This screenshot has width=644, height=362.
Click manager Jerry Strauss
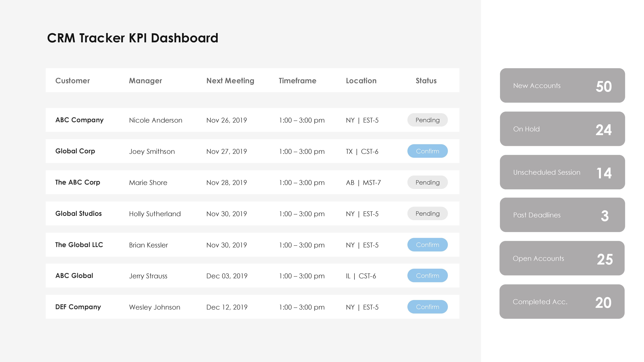148,276
